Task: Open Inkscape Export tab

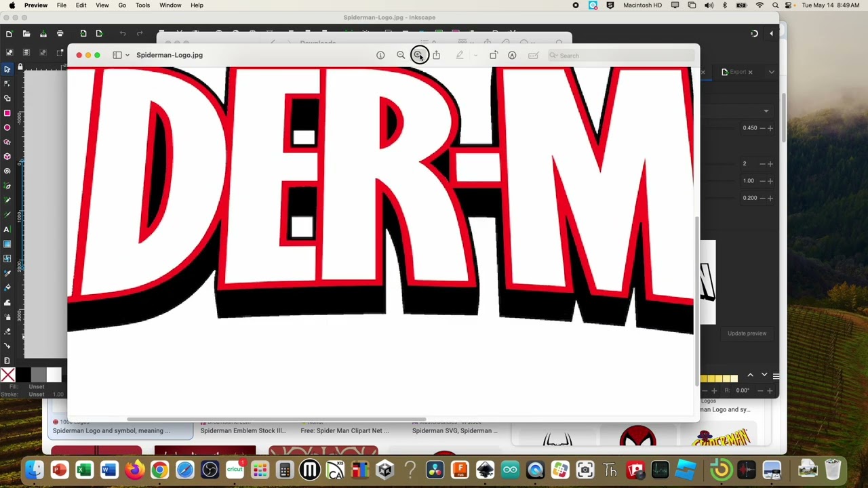Action: tap(738, 72)
